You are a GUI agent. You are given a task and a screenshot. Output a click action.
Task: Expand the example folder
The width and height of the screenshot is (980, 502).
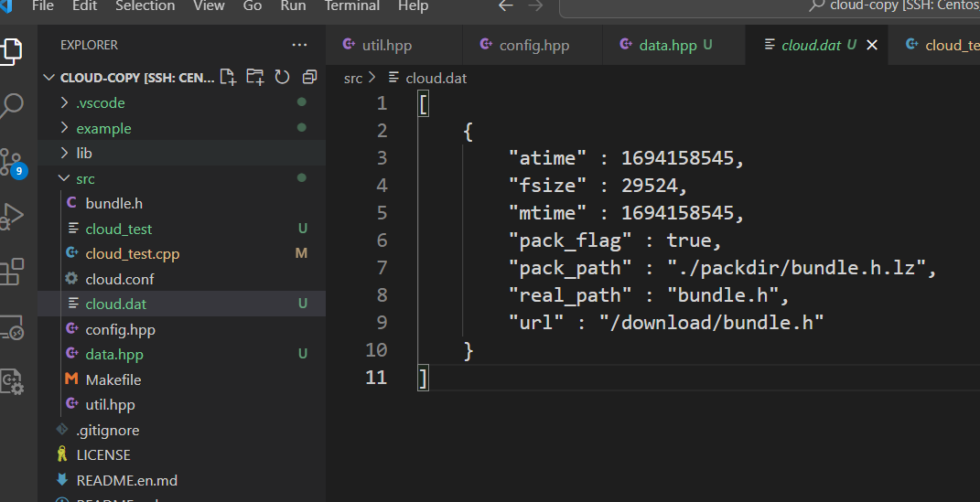coord(181,128)
